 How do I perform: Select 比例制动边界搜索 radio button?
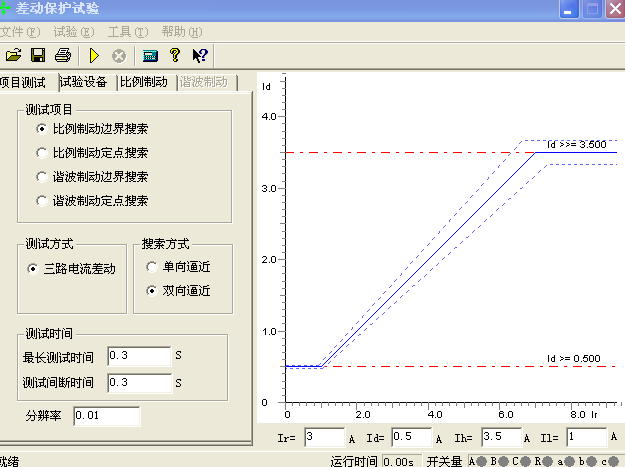click(x=41, y=129)
